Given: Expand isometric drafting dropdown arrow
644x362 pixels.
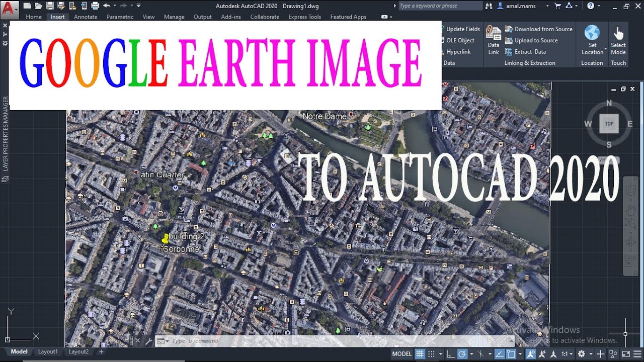Looking at the screenshot, I should [490, 354].
